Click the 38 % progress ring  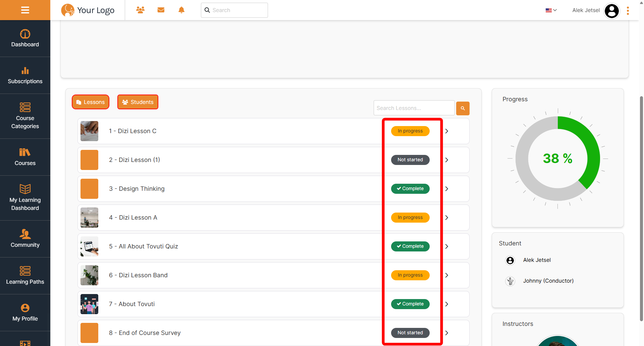pos(558,159)
